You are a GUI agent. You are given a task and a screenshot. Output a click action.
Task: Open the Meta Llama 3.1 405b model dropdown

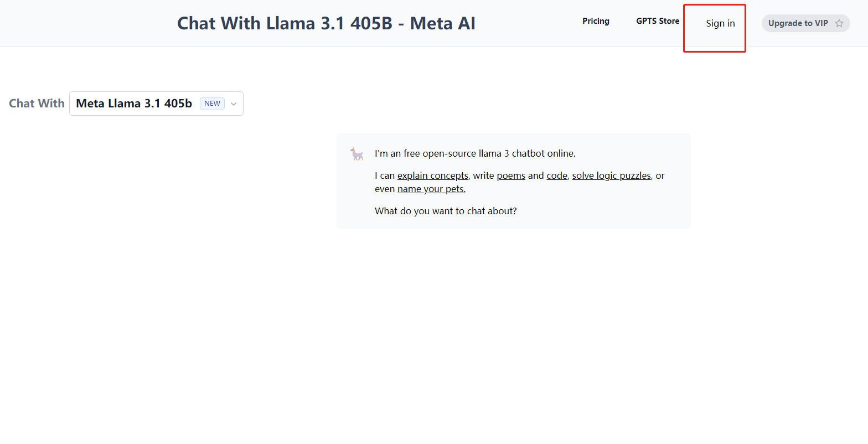156,104
